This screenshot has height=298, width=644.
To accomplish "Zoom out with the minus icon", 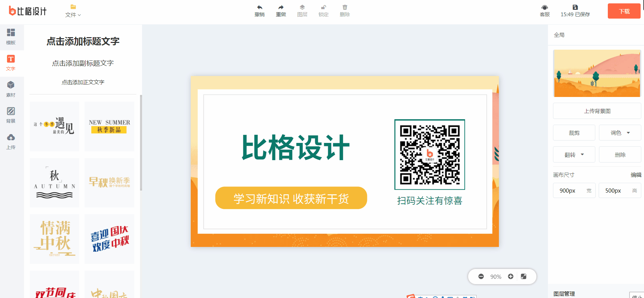I will click(481, 276).
